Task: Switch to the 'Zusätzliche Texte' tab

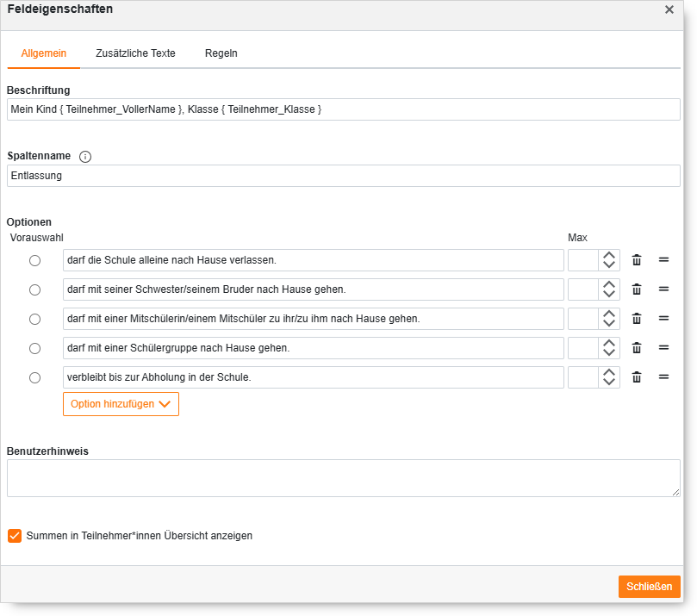Action: 135,53
